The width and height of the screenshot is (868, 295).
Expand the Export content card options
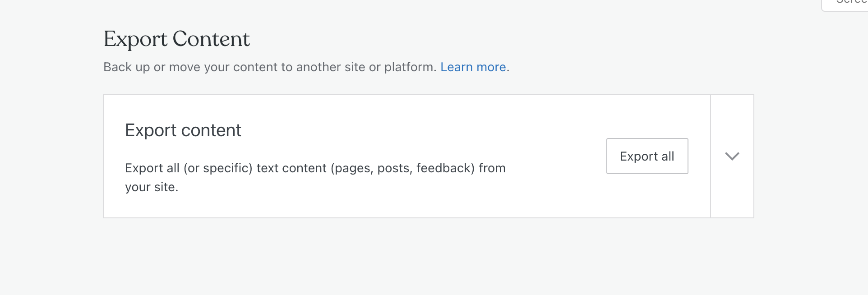coord(732,156)
